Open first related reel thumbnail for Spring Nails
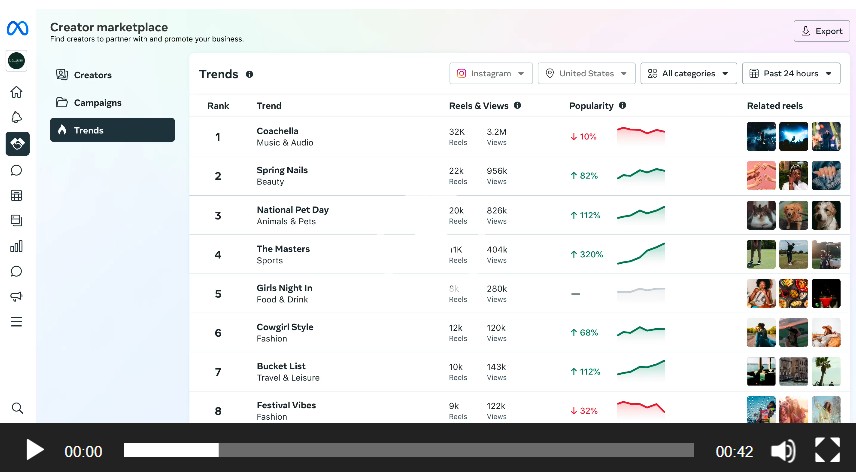The image size is (856, 472). point(761,176)
